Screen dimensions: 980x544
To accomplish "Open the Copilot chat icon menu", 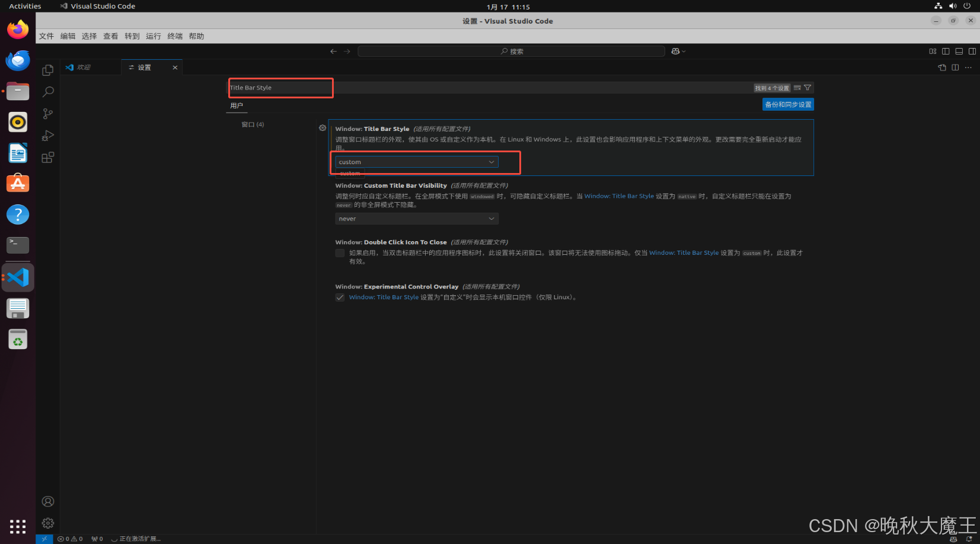I will pyautogui.click(x=678, y=52).
